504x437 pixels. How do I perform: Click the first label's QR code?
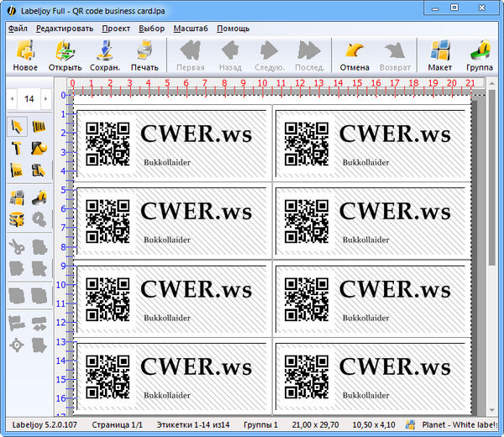[108, 144]
